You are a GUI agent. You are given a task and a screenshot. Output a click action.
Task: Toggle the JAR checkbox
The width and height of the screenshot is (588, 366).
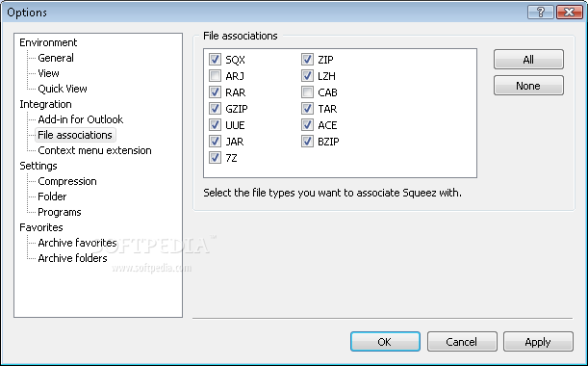215,142
